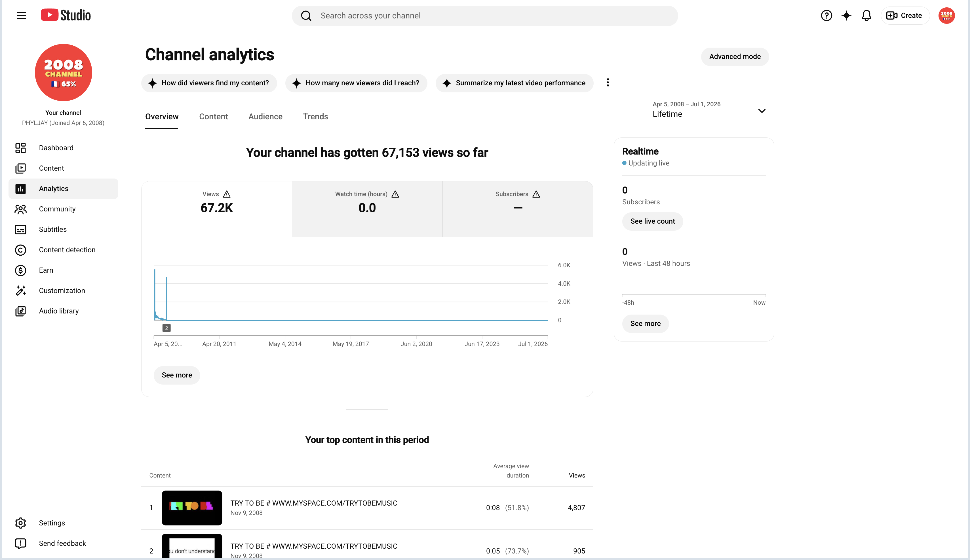Viewport: 970px width, 560px height.
Task: Click 'How many new viewers did I reach?' chip
Action: coord(356,83)
